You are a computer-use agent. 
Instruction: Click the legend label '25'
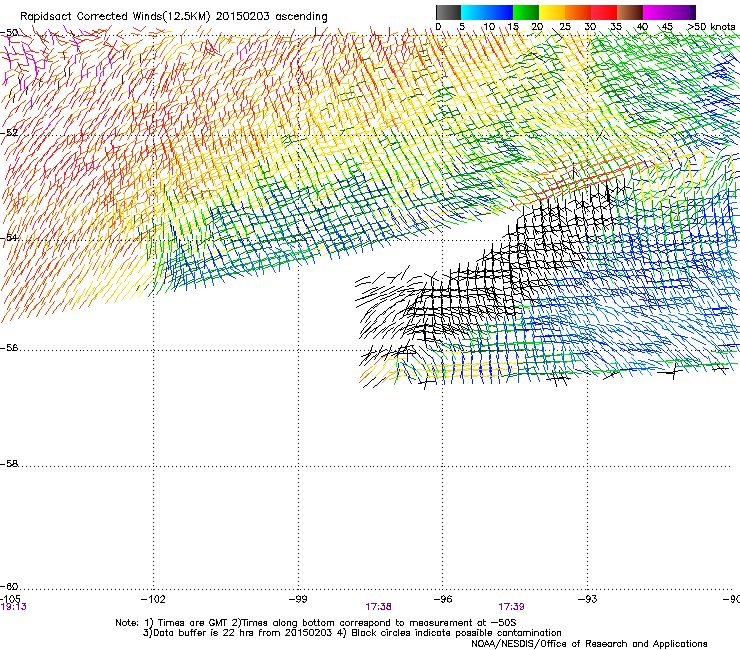tap(565, 27)
